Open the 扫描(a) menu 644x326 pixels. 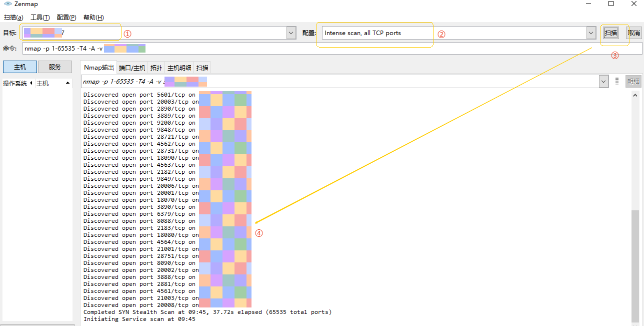pos(13,18)
